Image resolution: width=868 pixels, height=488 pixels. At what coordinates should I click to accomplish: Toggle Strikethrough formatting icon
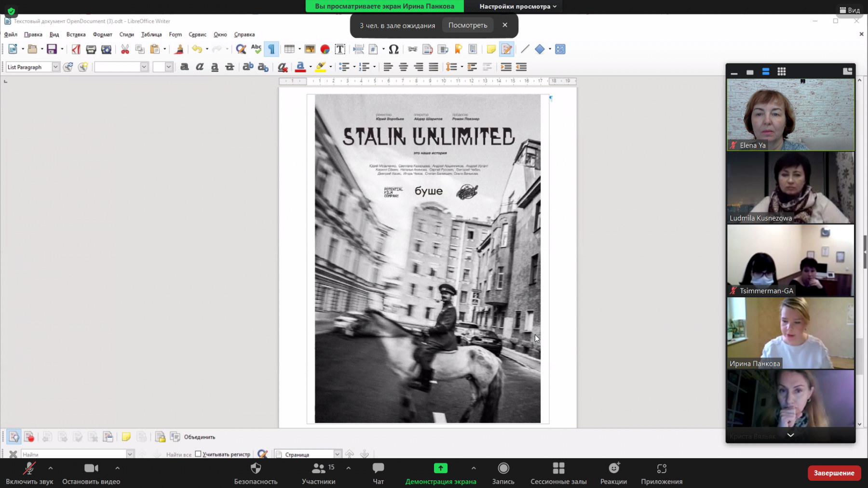click(230, 67)
